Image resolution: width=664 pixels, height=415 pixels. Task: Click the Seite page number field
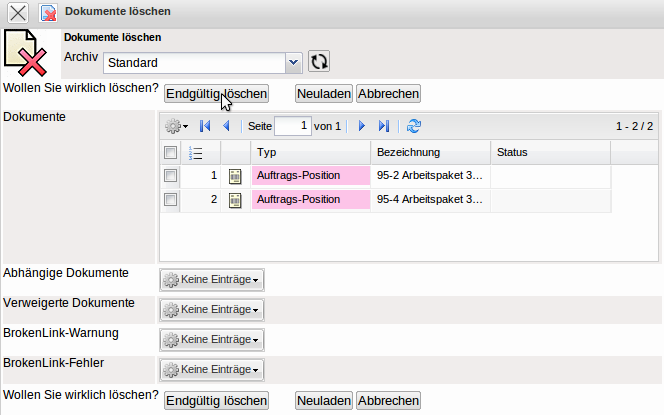(293, 126)
